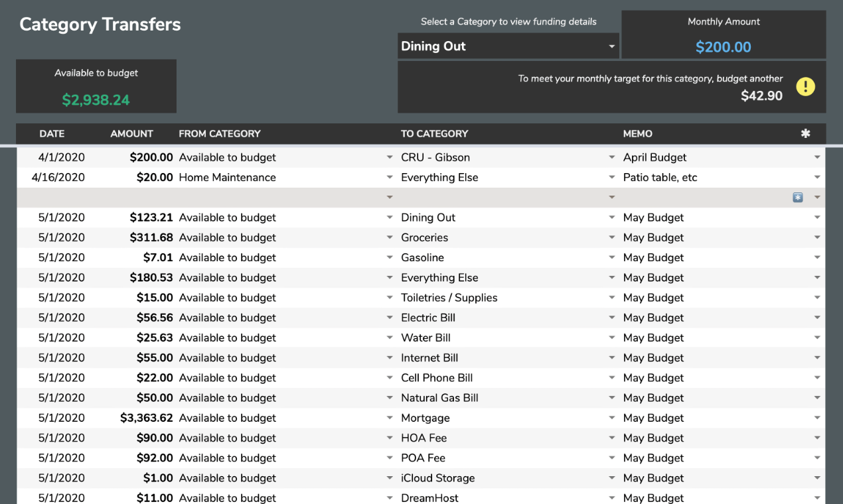Open memo dropdown arrow for April Budget row
The image size is (843, 504).
(817, 158)
